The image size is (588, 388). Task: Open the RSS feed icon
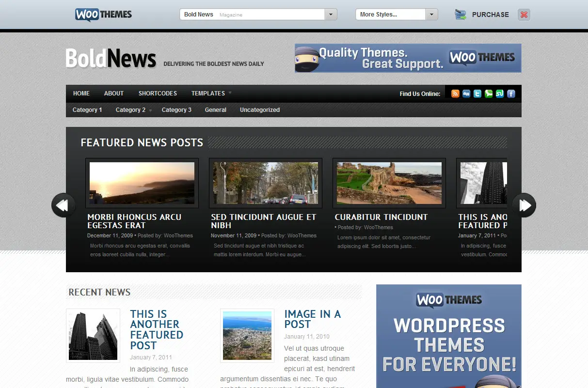click(455, 94)
